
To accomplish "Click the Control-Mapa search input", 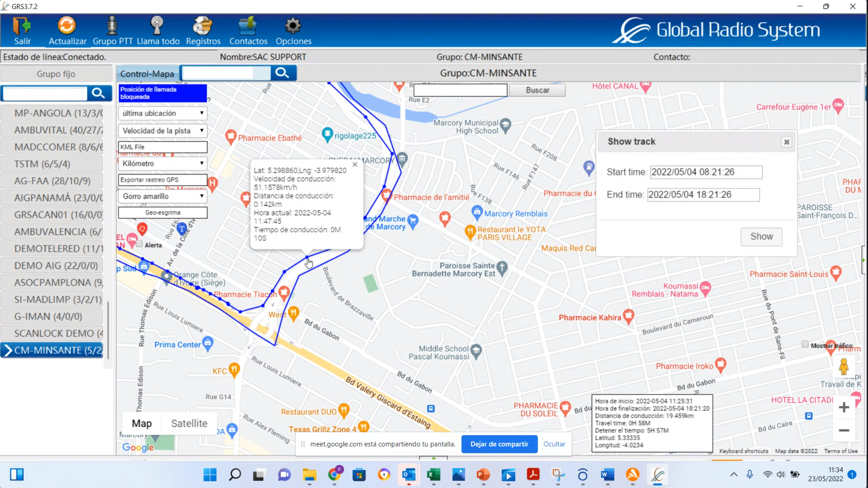I will point(226,73).
